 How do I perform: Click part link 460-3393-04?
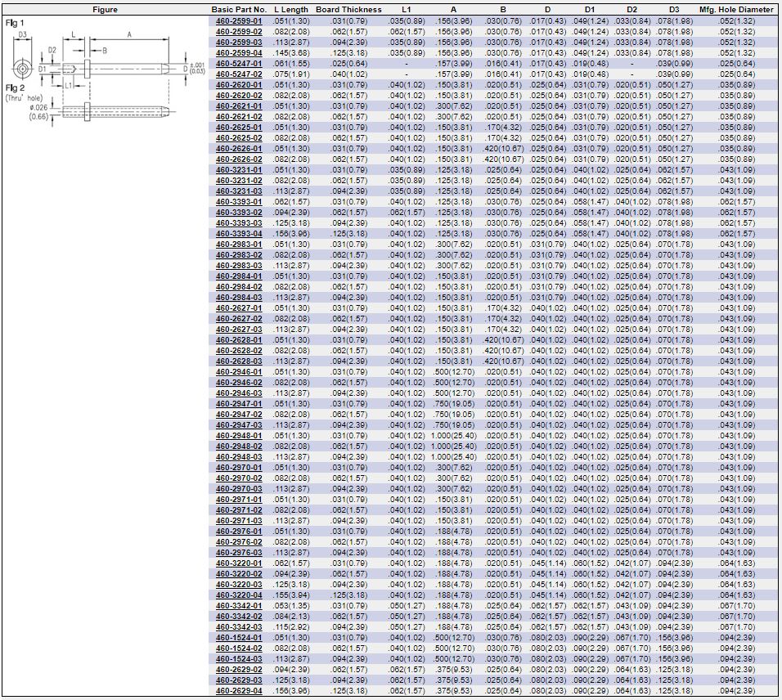[239, 234]
